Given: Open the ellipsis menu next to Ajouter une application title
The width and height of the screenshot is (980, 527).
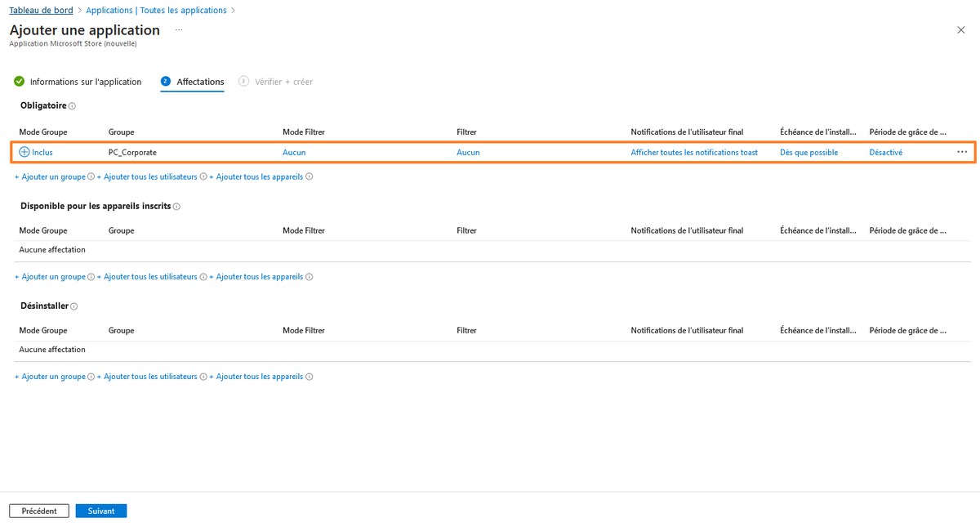Looking at the screenshot, I should 179,29.
